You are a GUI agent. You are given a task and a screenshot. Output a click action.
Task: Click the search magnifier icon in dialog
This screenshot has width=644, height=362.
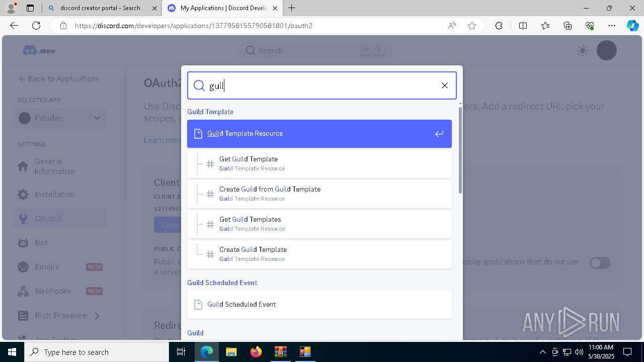point(199,85)
